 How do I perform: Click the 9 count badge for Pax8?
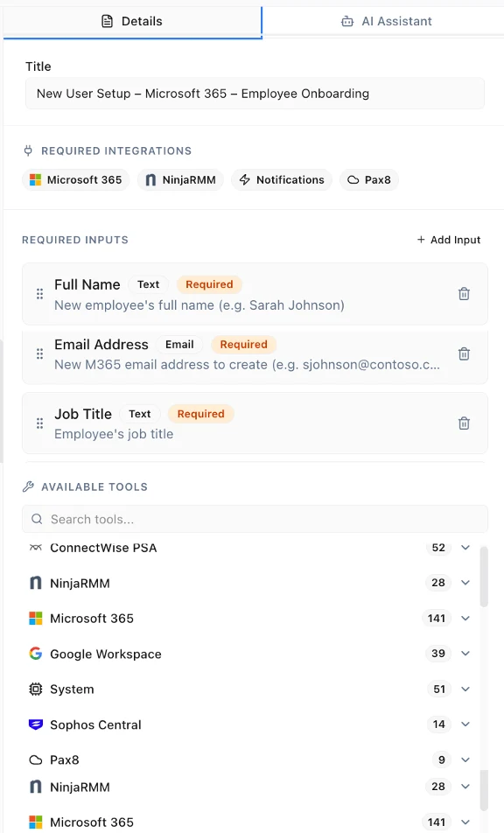[442, 759]
